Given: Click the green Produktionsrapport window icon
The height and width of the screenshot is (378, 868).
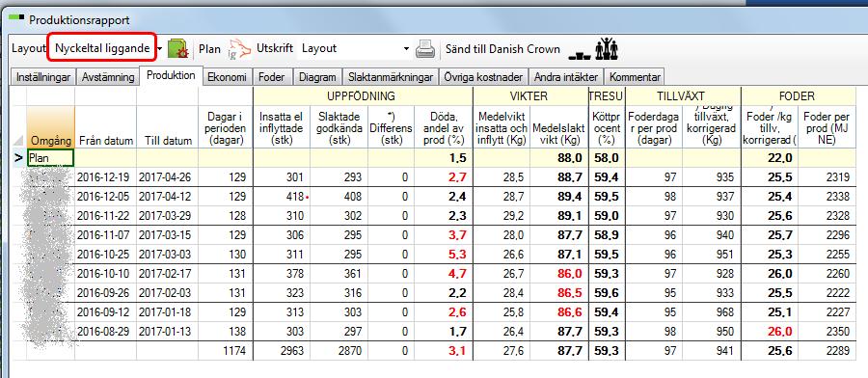Looking at the screenshot, I should coord(17,18).
